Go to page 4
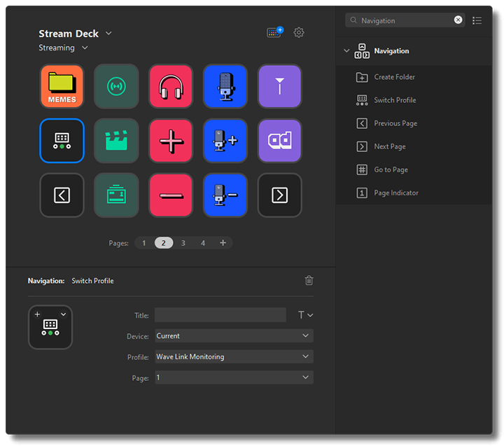 (x=203, y=243)
